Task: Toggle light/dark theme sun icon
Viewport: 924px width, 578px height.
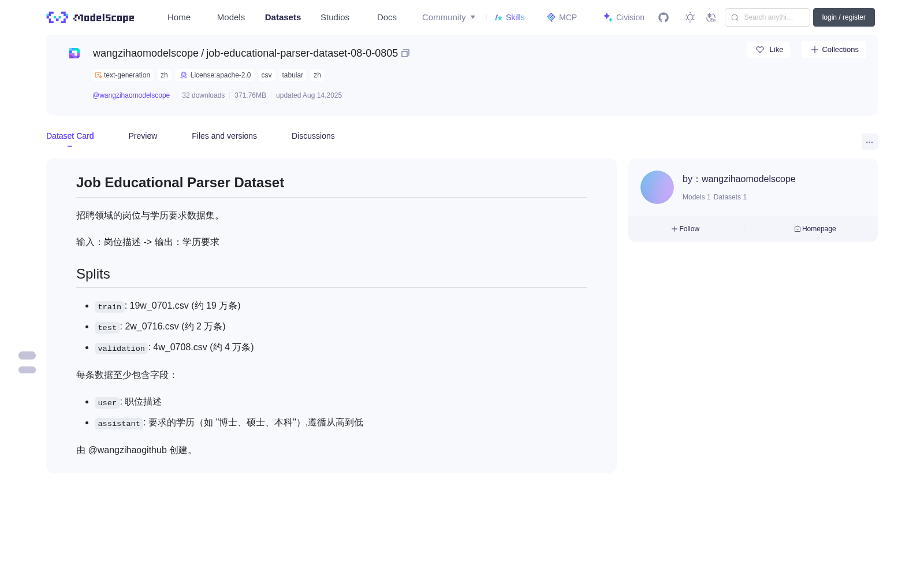Action: click(690, 17)
